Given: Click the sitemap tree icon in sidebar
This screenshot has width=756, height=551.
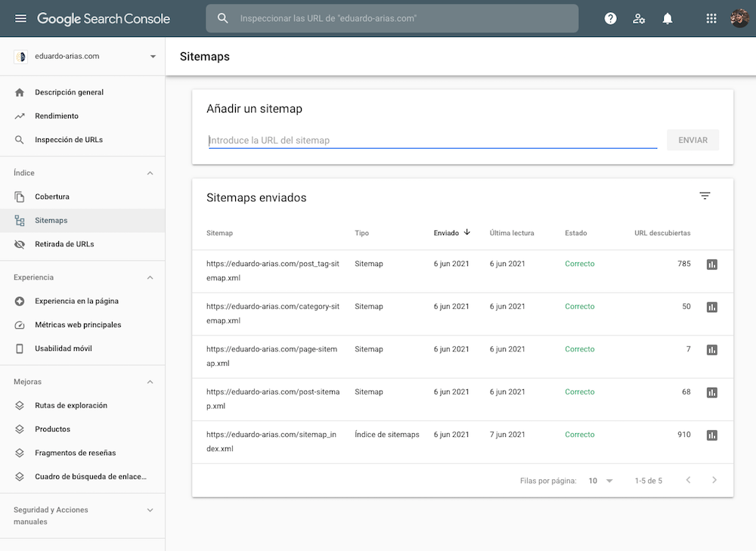Looking at the screenshot, I should (20, 220).
